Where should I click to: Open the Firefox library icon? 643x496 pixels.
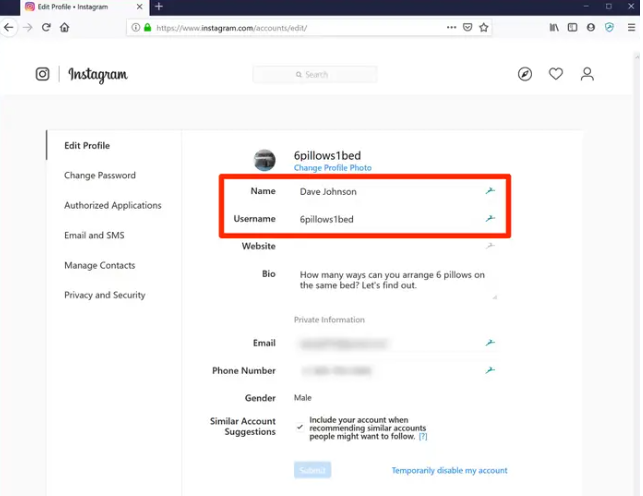pos(554,27)
